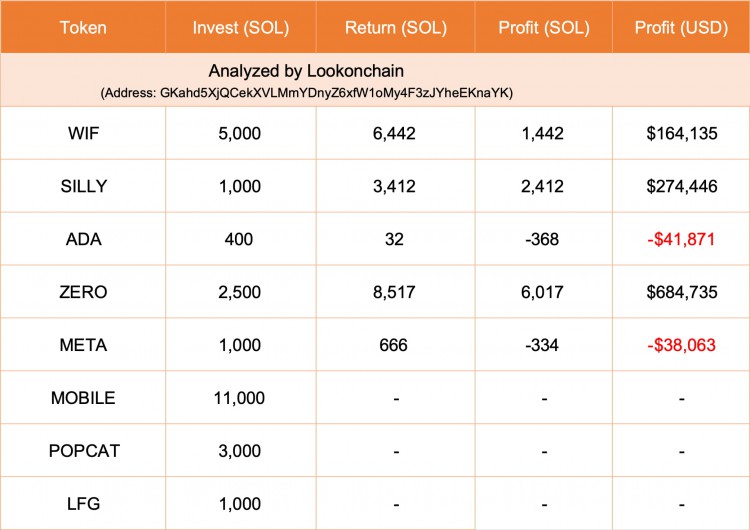Click the $274,446 USD profit
Screen dimensions: 750x530
pyautogui.click(x=682, y=187)
